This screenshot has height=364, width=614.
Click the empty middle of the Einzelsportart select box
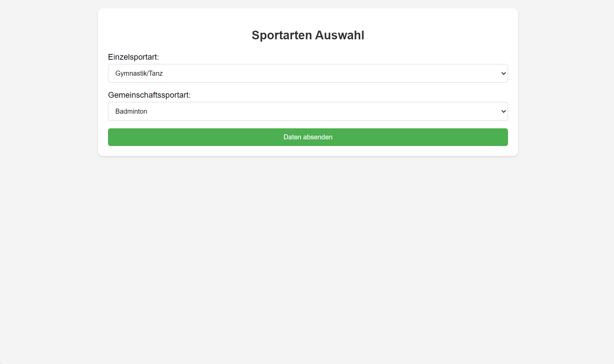click(308, 73)
